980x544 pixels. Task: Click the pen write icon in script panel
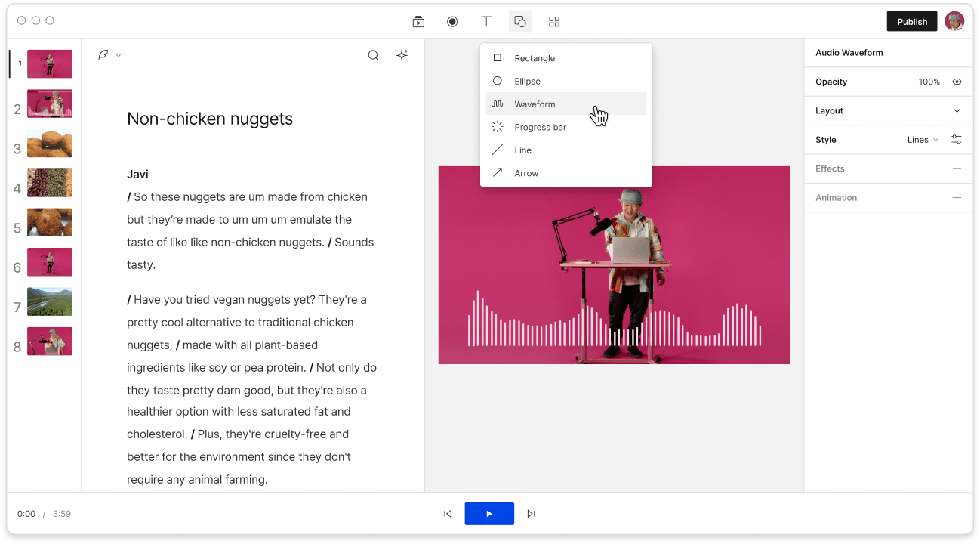click(103, 54)
